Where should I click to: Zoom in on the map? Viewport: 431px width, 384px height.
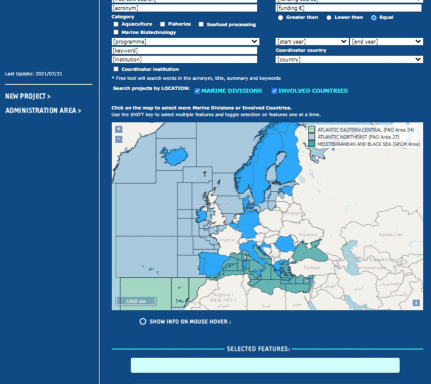click(x=119, y=129)
